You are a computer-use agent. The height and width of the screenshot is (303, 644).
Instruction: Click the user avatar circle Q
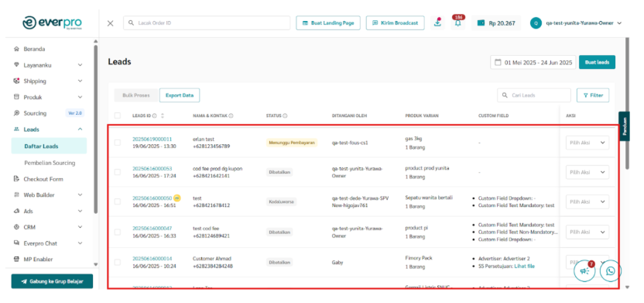536,23
